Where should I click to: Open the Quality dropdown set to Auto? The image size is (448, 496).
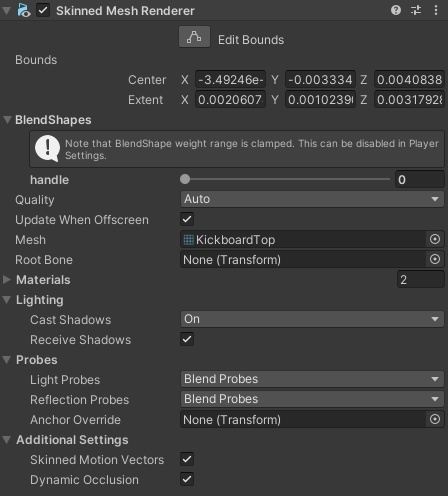(x=312, y=199)
